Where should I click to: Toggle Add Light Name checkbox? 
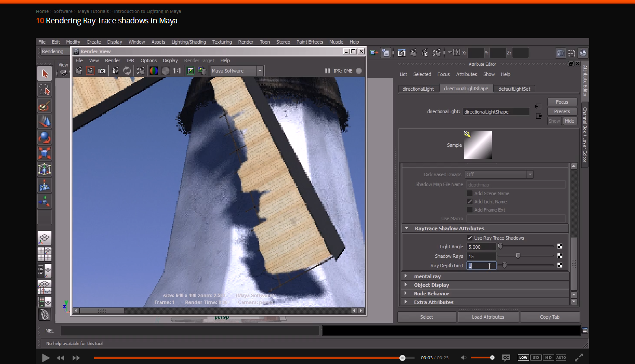469,202
